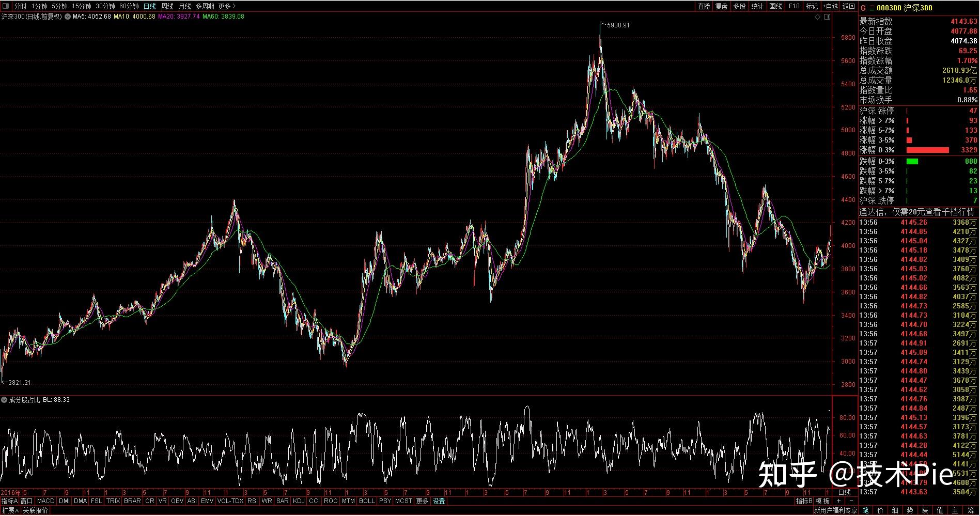980x516 pixels.
Task: Open the 扩展 expand panel
Action: tap(10, 510)
